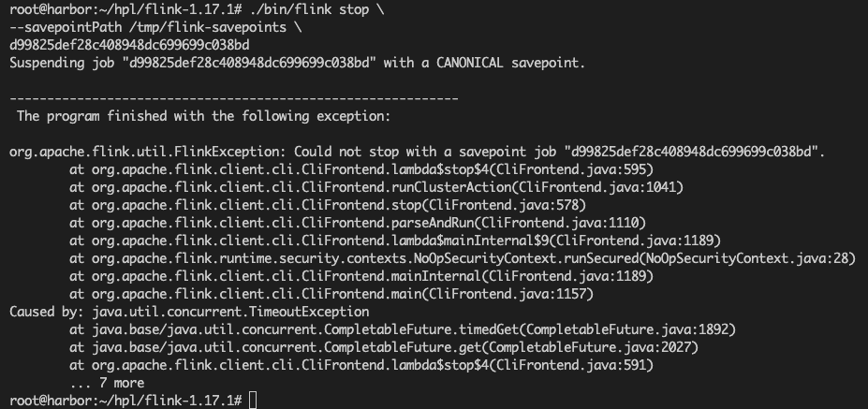868x409 pixels.
Task: Click the NoOpSecurityContext.java:28 stack frame
Action: (463, 258)
